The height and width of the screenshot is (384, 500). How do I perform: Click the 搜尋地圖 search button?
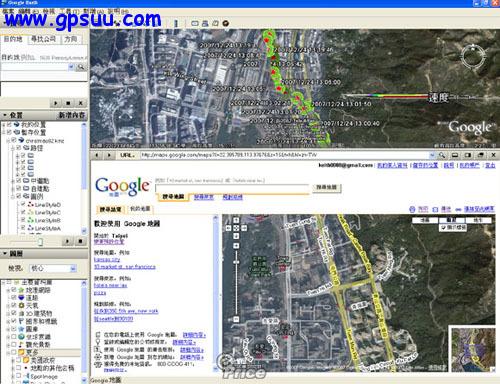(327, 187)
